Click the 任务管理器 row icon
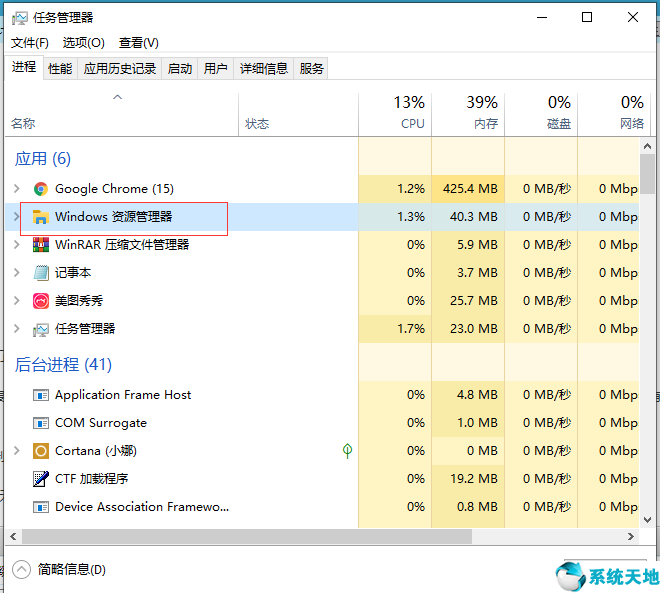The height and width of the screenshot is (593, 660). tap(41, 329)
